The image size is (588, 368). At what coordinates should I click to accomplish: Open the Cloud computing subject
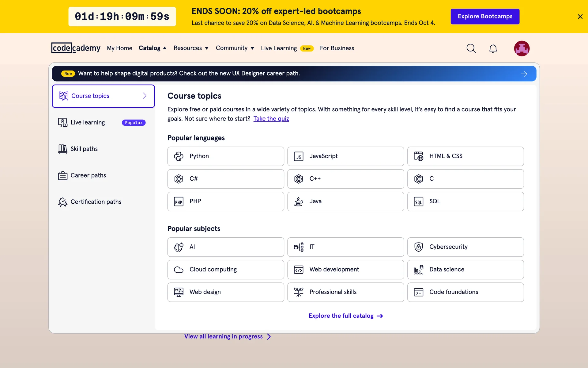point(225,270)
